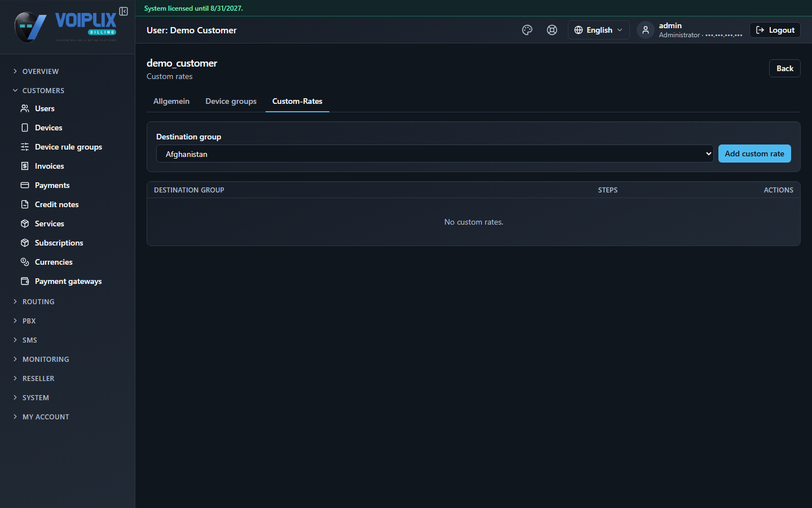Click the "No custom rates." message

474,222
